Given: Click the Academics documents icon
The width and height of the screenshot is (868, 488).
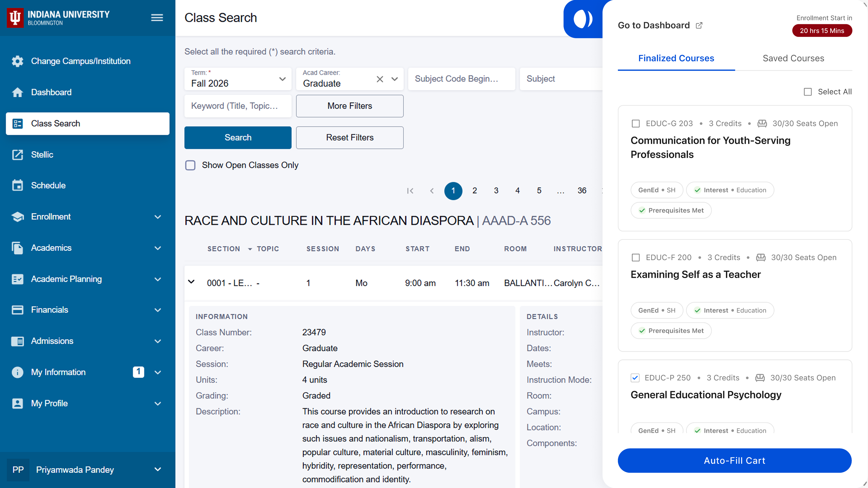Looking at the screenshot, I should click(17, 248).
